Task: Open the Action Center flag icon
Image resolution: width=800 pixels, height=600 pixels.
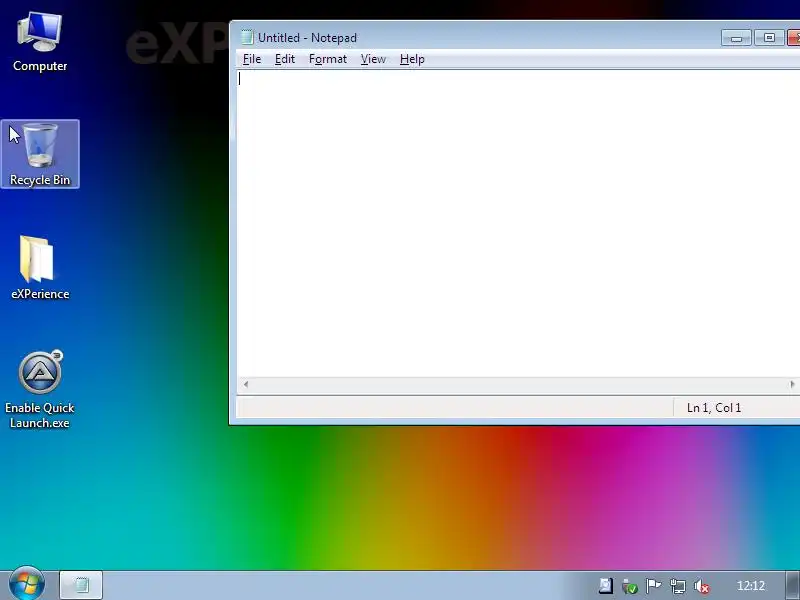Action: [x=654, y=586]
